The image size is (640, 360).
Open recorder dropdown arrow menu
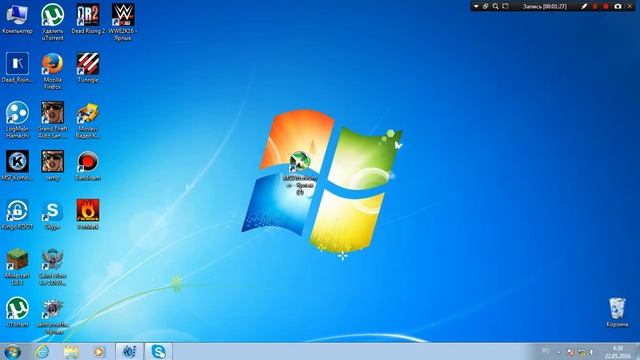(476, 7)
